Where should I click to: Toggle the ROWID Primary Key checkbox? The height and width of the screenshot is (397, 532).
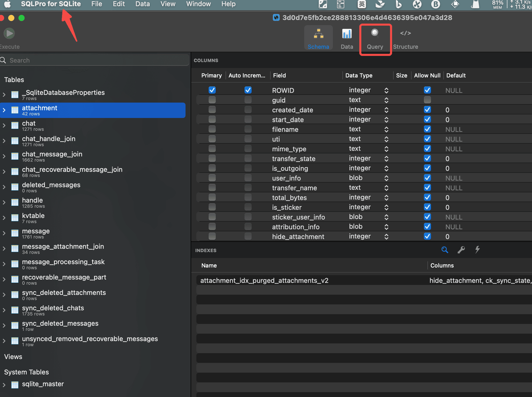click(212, 90)
